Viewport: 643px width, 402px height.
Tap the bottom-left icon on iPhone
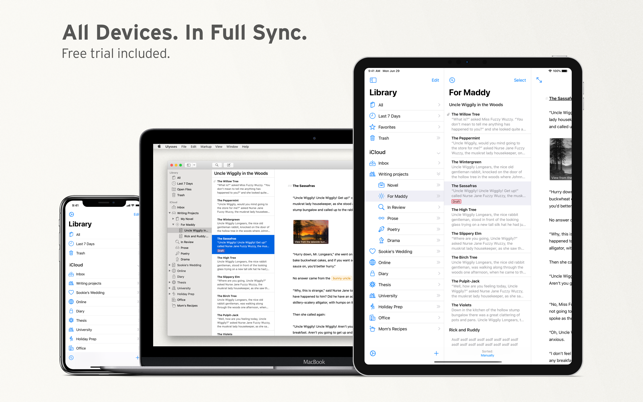(71, 358)
